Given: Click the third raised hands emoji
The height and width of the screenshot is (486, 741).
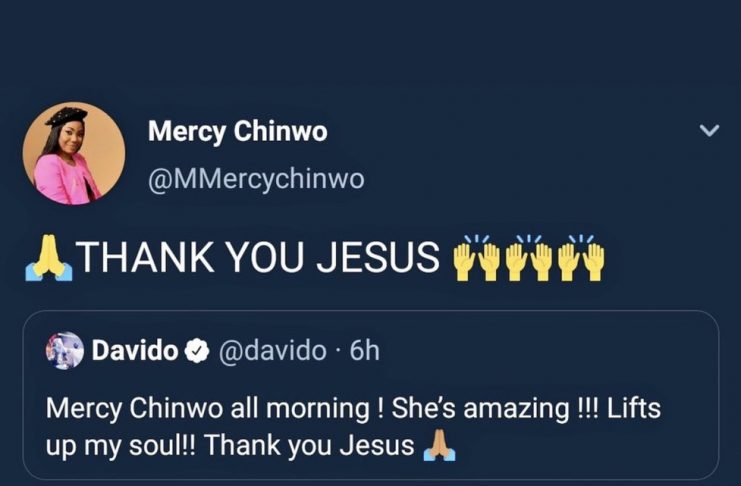Looking at the screenshot, I should click(x=581, y=258).
